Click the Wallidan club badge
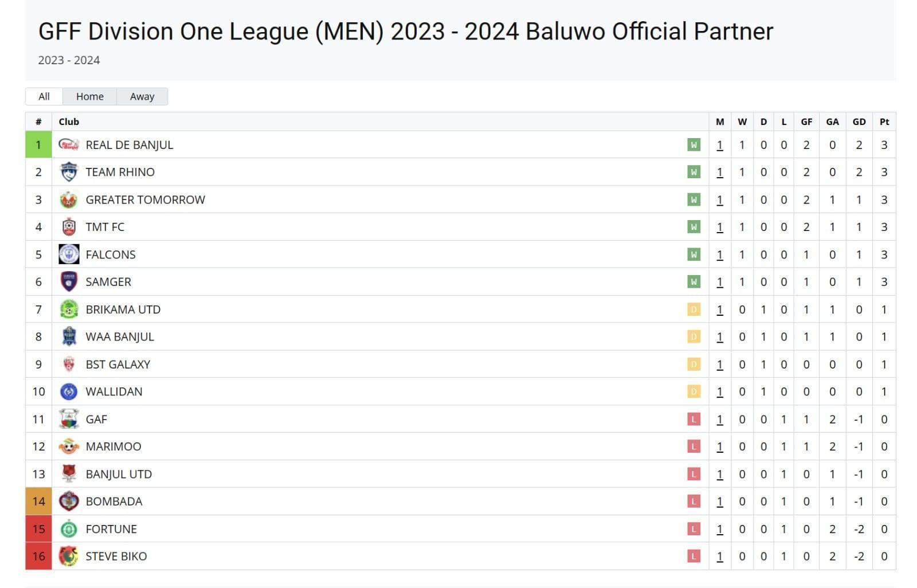 [x=68, y=391]
